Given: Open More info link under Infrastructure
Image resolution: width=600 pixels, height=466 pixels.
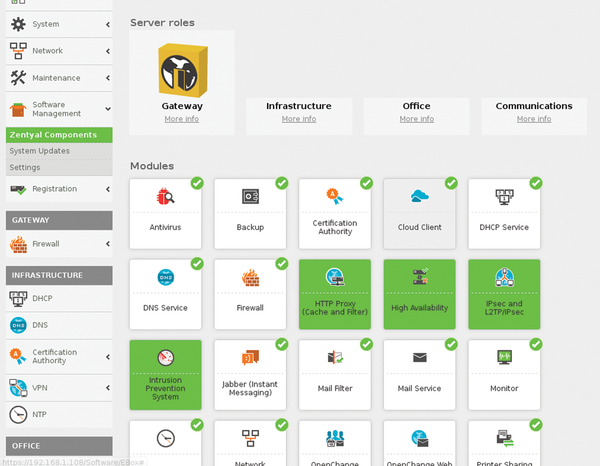Looking at the screenshot, I should (x=299, y=119).
